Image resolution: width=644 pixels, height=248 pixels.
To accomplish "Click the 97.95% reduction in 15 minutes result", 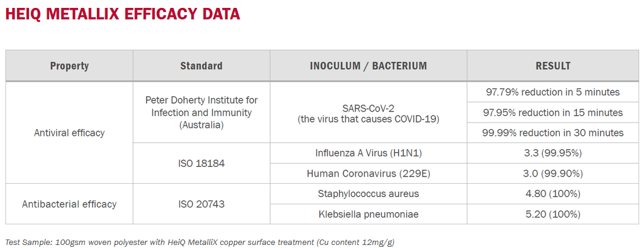I will 553,112.
